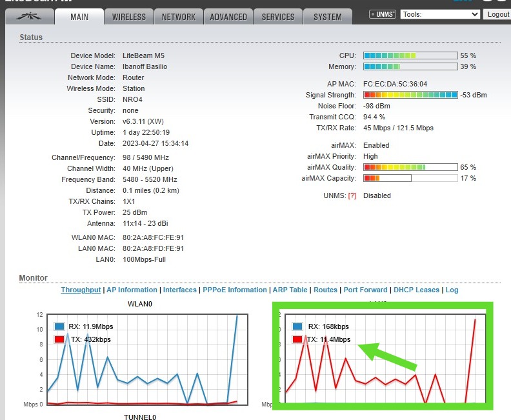
Task: Open the ADVANCED tab
Action: [228, 17]
